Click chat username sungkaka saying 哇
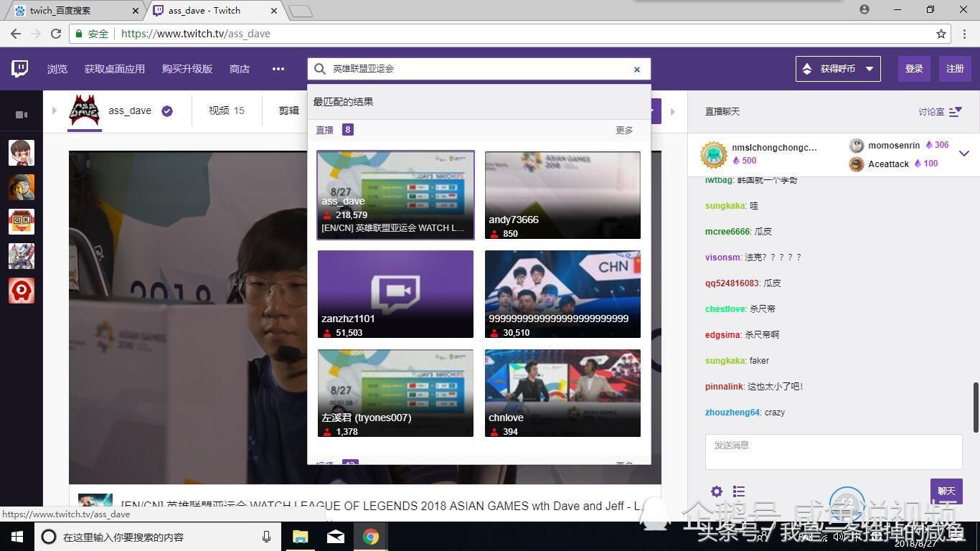This screenshot has height=551, width=980. pyautogui.click(x=725, y=206)
